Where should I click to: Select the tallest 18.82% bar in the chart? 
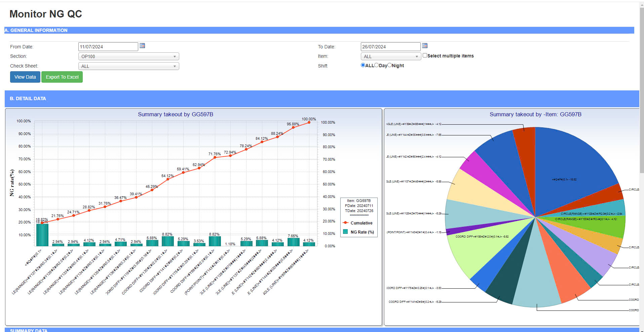click(42, 235)
